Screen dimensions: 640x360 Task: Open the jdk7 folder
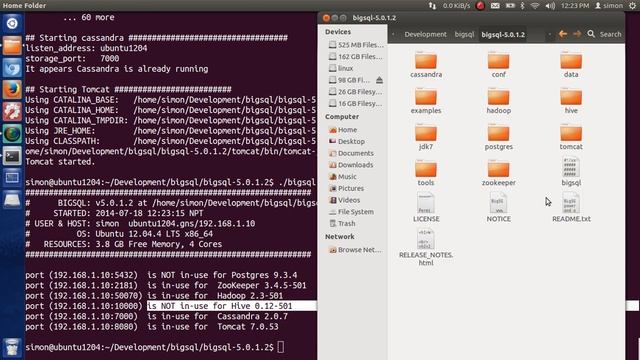tap(426, 137)
